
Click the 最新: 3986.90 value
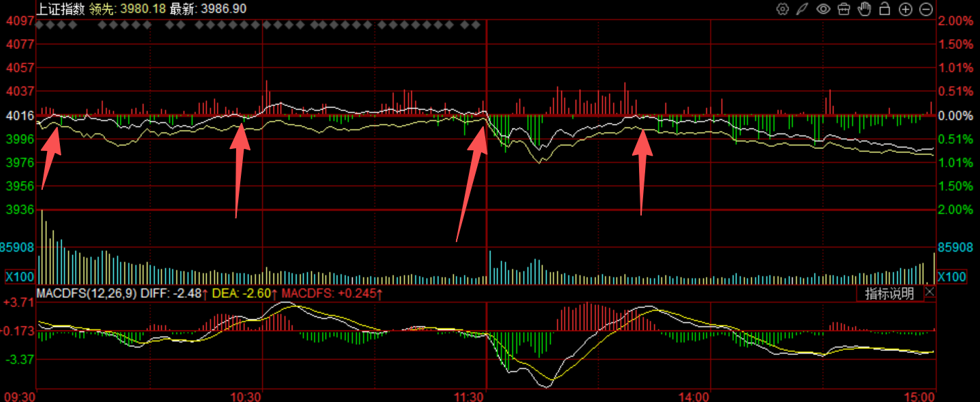(208, 8)
